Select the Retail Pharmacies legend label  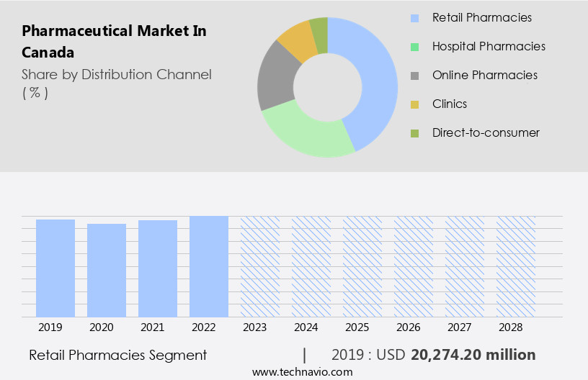point(481,17)
